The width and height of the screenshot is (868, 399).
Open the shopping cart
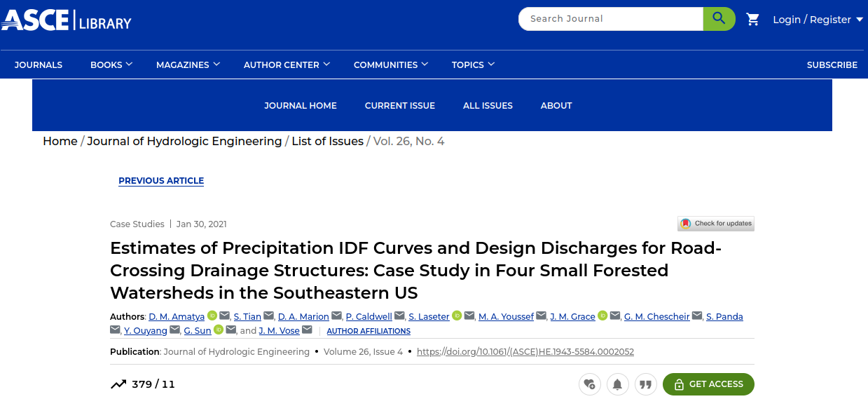pos(753,20)
